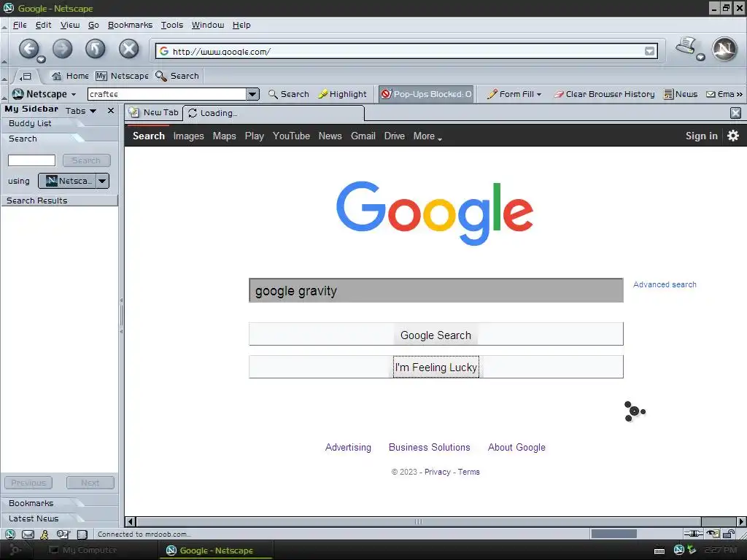The height and width of the screenshot is (560, 747).
Task: Show more toolbar items with chevron
Action: coord(739,94)
